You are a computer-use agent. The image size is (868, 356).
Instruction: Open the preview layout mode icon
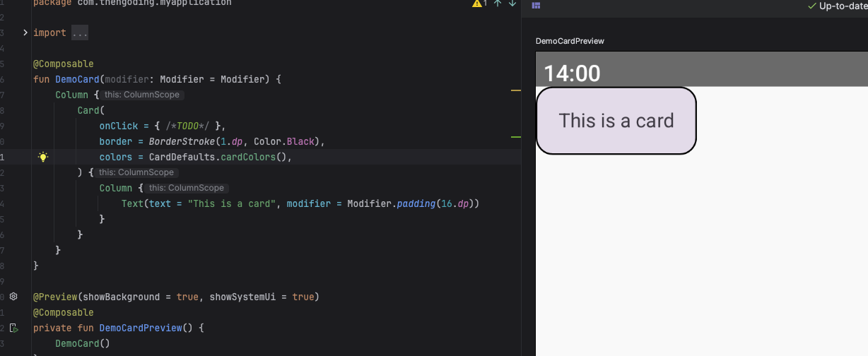[536, 6]
